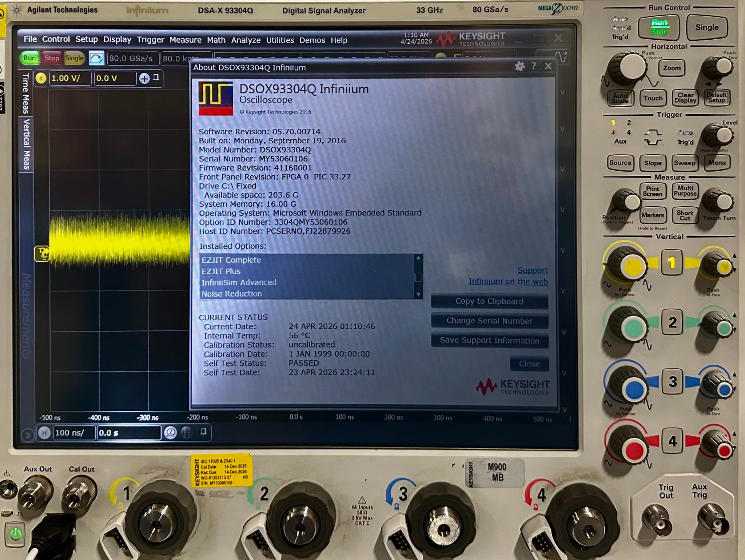Click the plus icon to add channel

(x=144, y=79)
